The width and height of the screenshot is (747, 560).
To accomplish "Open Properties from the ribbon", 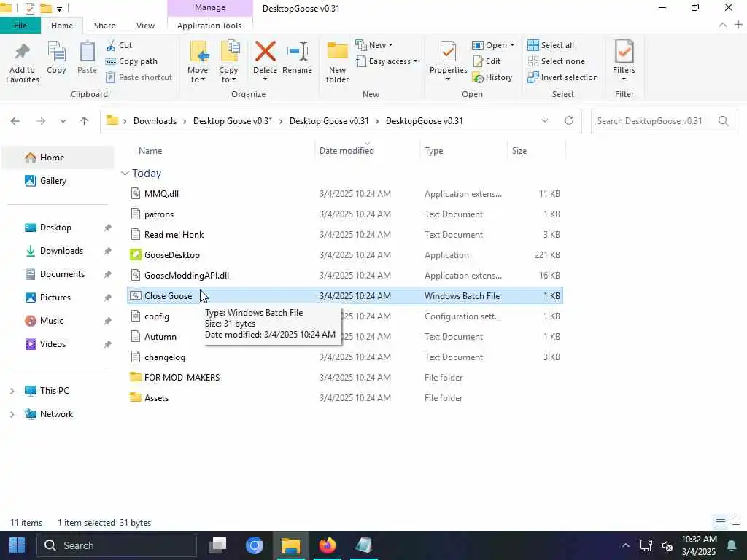I will pyautogui.click(x=448, y=61).
